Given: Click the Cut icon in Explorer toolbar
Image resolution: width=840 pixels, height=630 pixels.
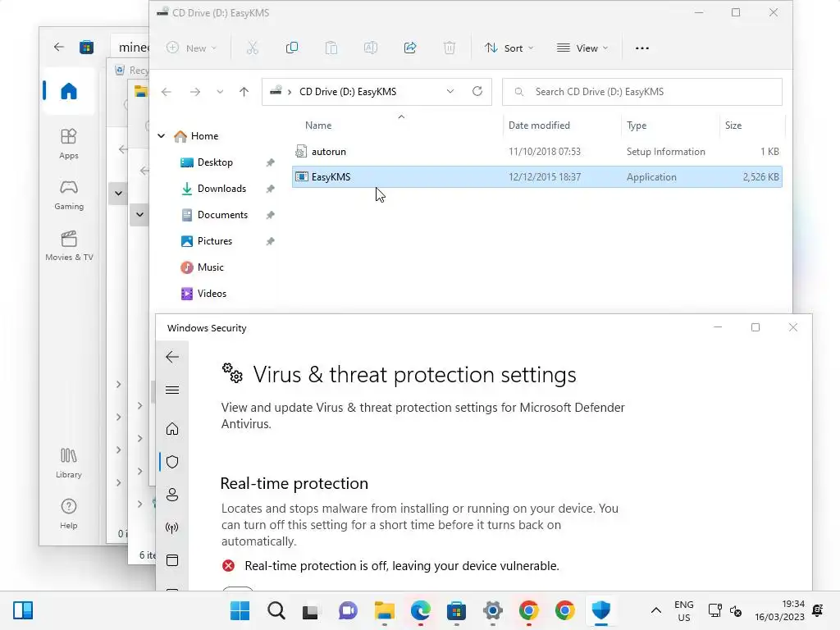Looking at the screenshot, I should 253,48.
